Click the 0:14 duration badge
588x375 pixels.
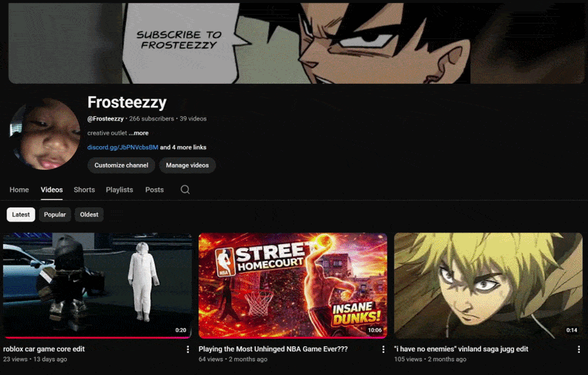point(572,330)
